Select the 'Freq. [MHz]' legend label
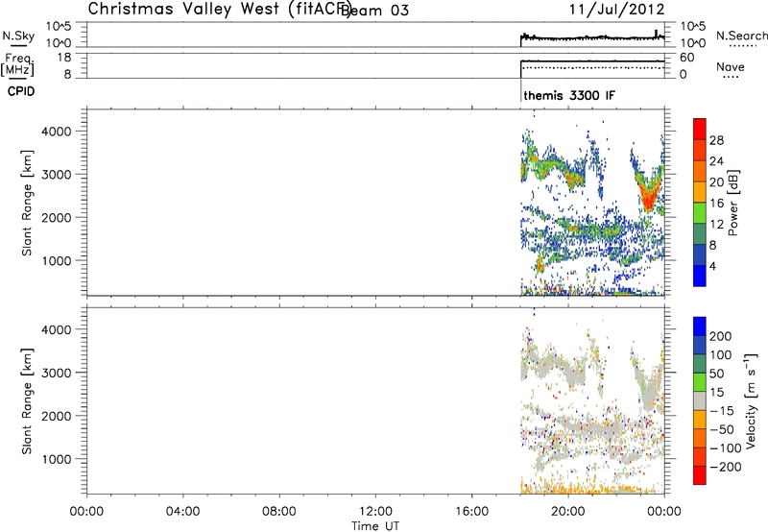The width and height of the screenshot is (768, 532). pyautogui.click(x=17, y=64)
